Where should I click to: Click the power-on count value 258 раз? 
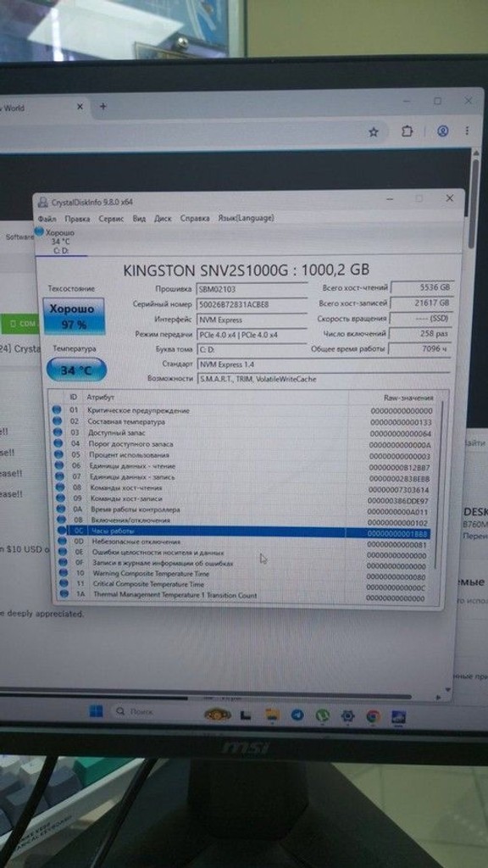[x=422, y=334]
